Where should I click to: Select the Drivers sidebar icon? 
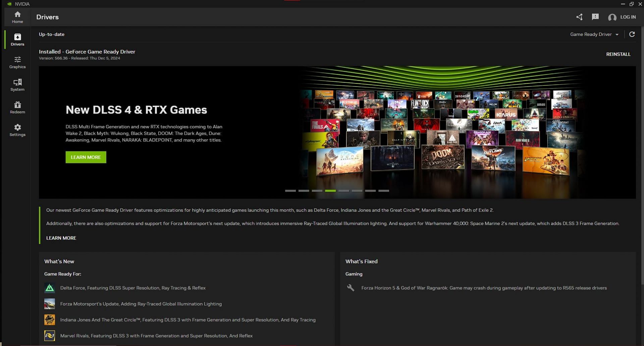17,40
